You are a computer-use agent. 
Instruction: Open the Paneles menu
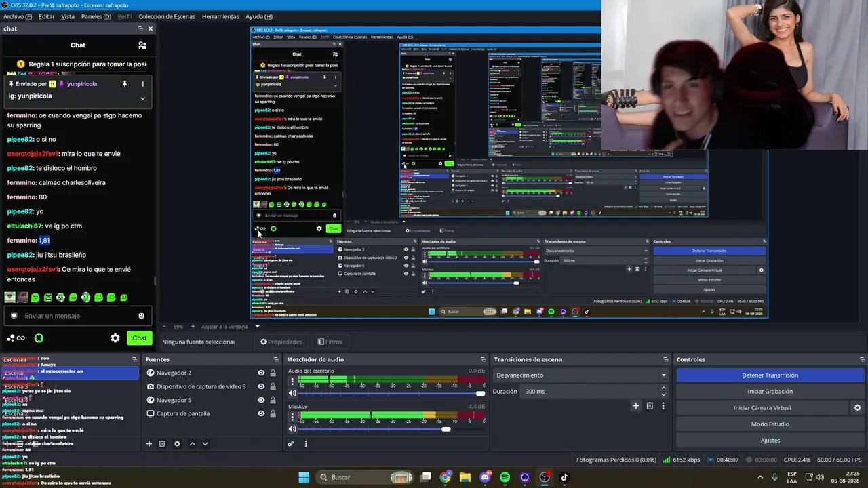96,16
